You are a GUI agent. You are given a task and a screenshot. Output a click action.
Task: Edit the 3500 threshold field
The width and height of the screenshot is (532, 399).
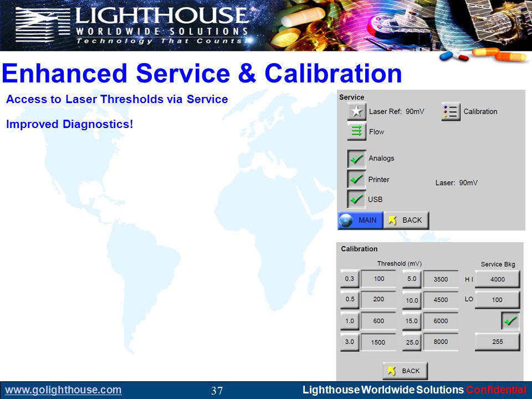click(441, 279)
